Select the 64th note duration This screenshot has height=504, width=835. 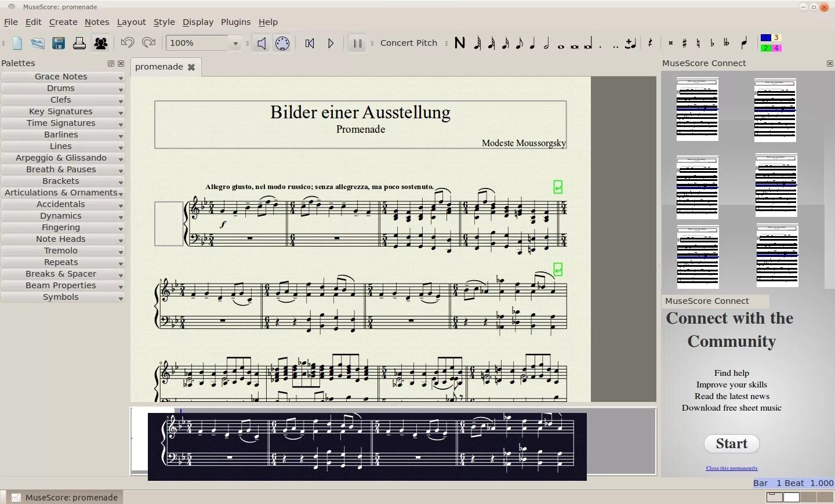coord(477,43)
